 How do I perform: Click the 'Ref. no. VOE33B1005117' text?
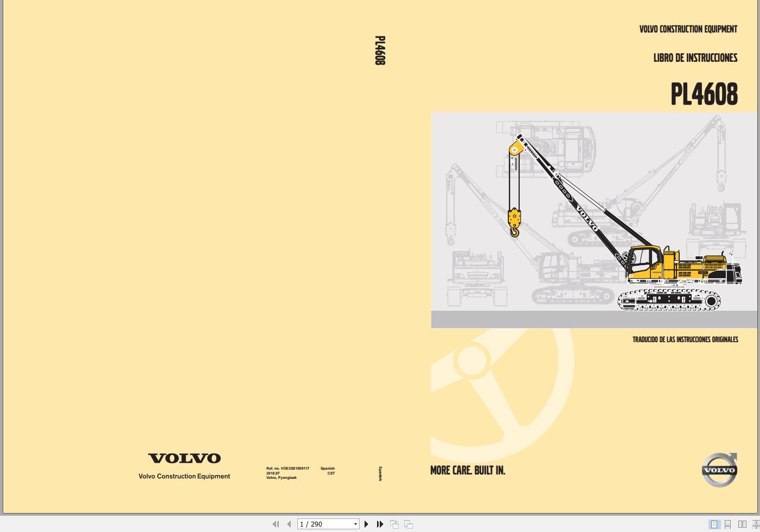(288, 468)
